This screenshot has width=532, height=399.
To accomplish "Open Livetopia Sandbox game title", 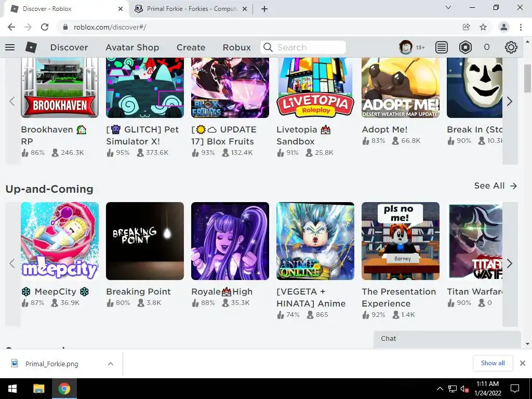I will pyautogui.click(x=303, y=136).
